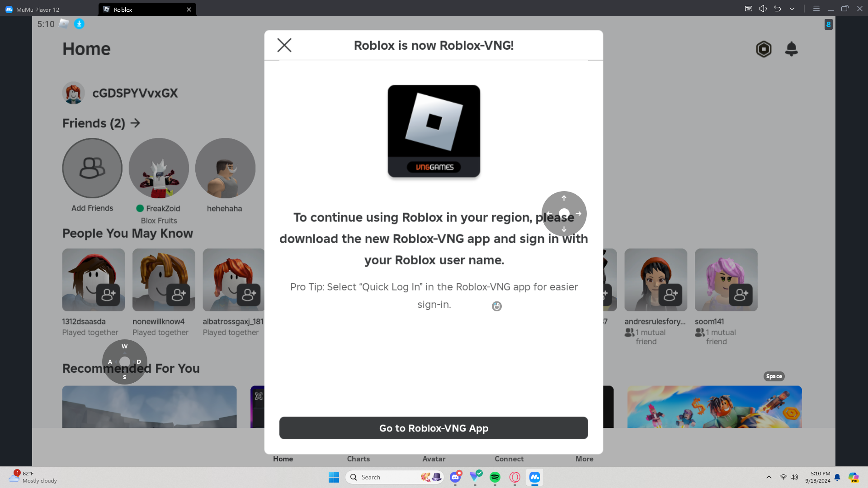This screenshot has width=868, height=488.
Task: Send friend request to andresrulesfory
Action: 670,295
